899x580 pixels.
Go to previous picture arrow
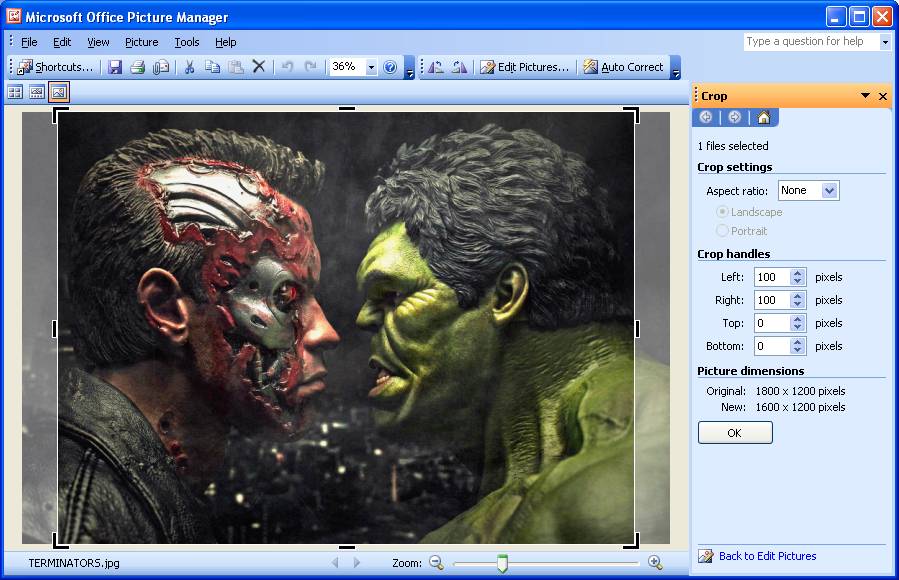(x=335, y=562)
